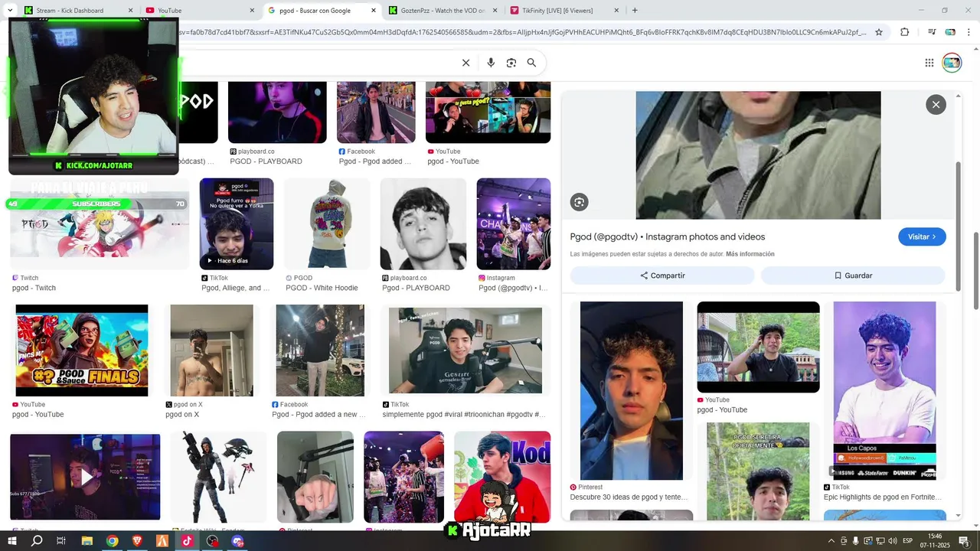Start voice search with microphone icon
Viewport: 980px width, 551px height.
pos(491,63)
